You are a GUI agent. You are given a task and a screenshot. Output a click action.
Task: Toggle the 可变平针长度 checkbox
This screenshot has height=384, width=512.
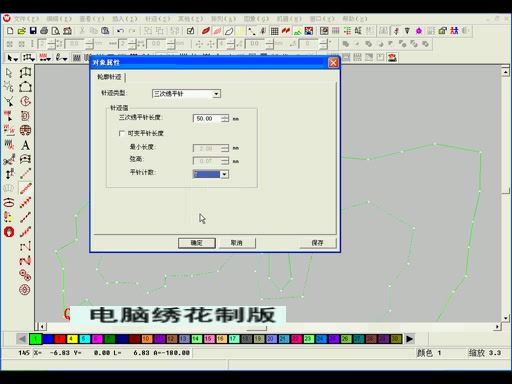pyautogui.click(x=122, y=133)
